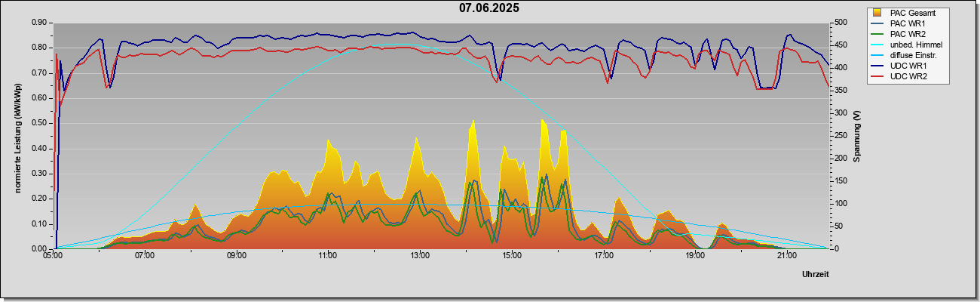
Task: Select the UDC WR1 legend entry
Action: click(x=908, y=66)
